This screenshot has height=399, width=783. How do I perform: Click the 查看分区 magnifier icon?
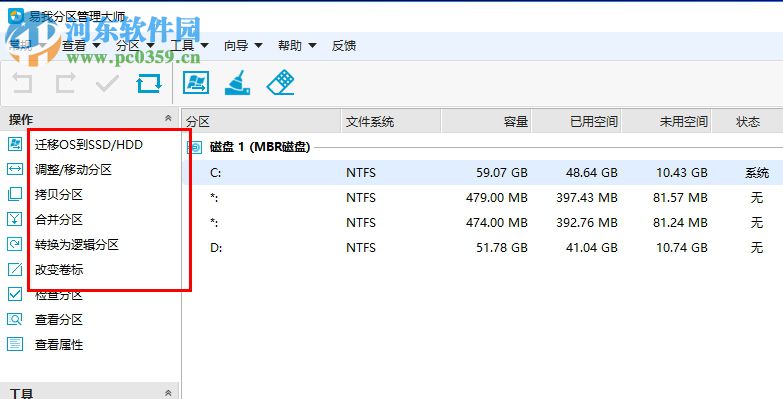coord(15,320)
